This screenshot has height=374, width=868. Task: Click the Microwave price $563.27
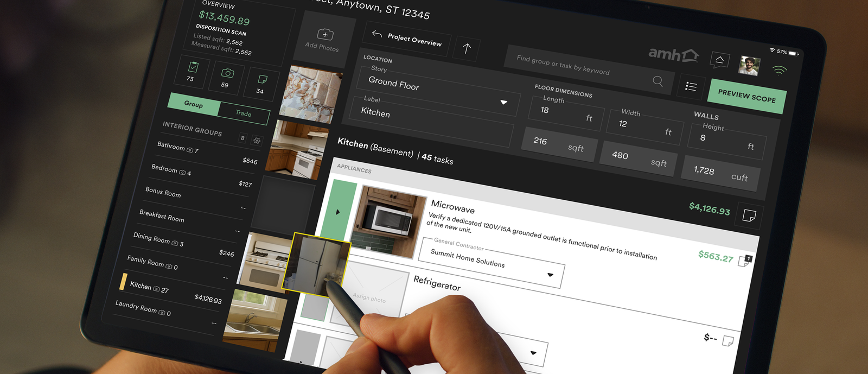click(716, 256)
